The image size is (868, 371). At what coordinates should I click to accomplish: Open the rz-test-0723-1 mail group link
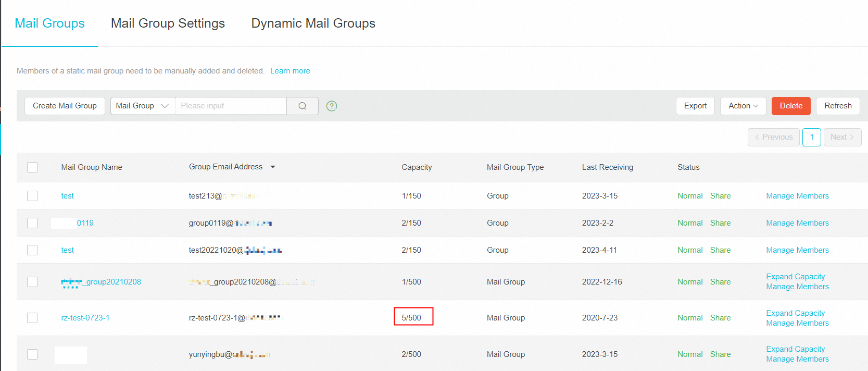tap(85, 318)
